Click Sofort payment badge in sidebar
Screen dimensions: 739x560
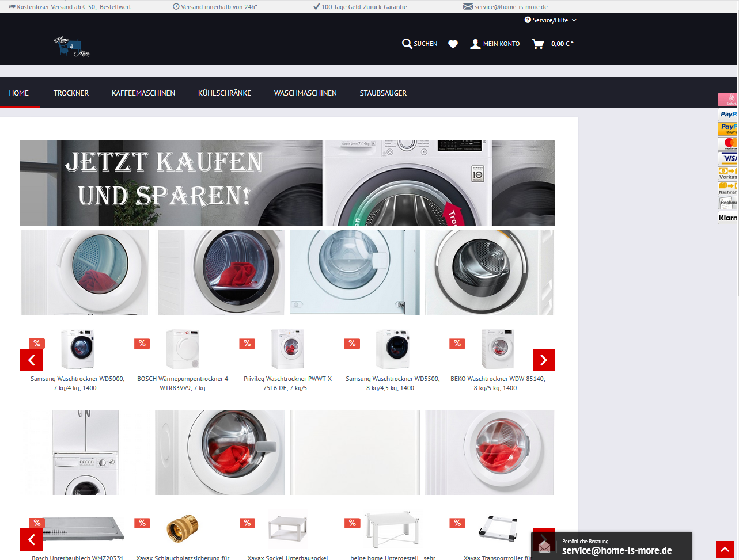[x=728, y=100]
